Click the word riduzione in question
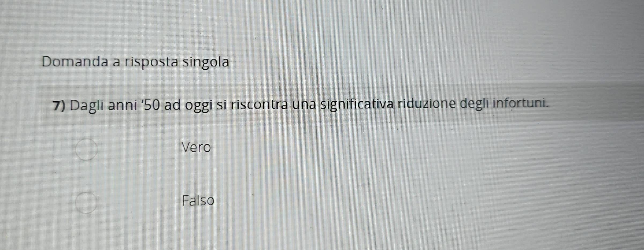Image resolution: width=644 pixels, height=250 pixels. (427, 104)
